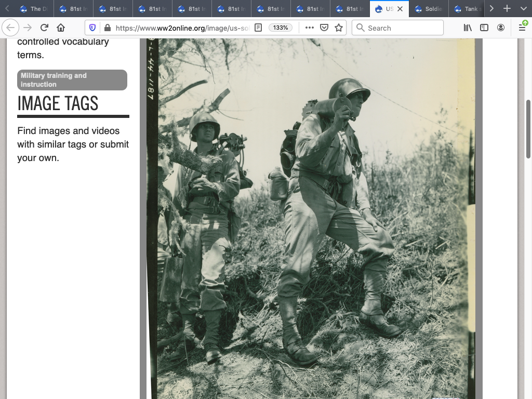Open the page actions ellipsis menu
532x399 pixels.
[x=309, y=28]
